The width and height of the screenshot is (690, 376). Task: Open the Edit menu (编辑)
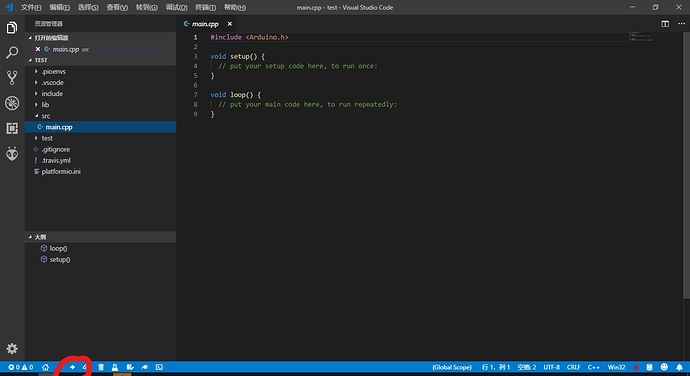point(59,7)
